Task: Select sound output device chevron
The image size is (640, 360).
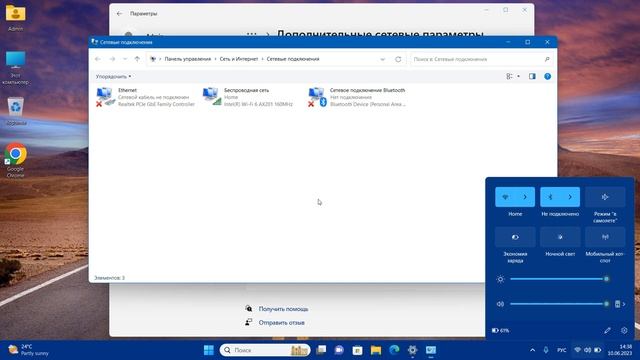Action: click(620, 304)
